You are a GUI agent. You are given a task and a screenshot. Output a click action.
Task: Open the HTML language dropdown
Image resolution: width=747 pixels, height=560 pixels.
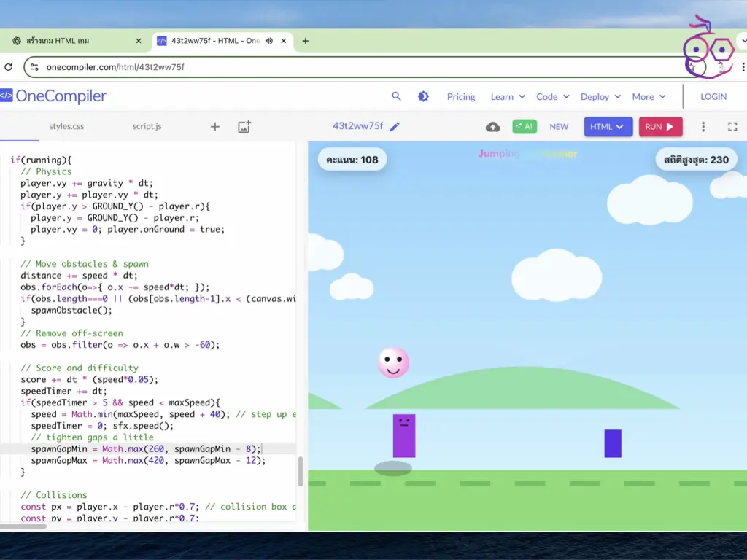[608, 127]
